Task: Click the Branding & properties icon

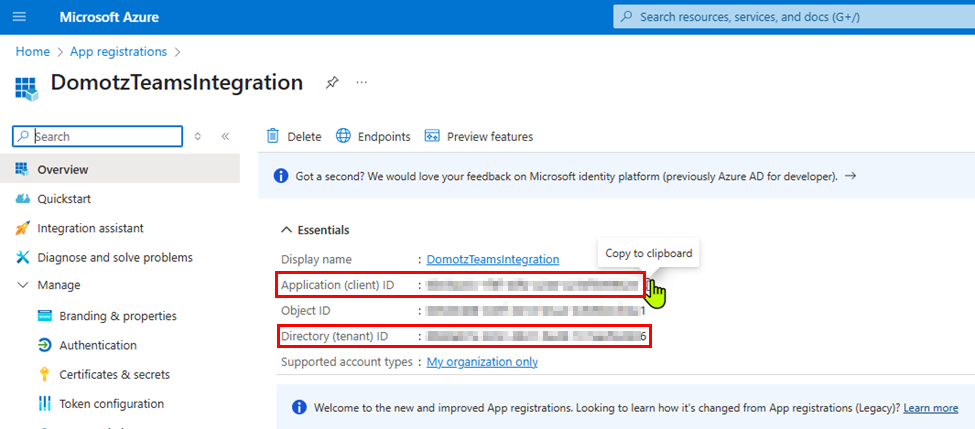Action: click(x=44, y=316)
